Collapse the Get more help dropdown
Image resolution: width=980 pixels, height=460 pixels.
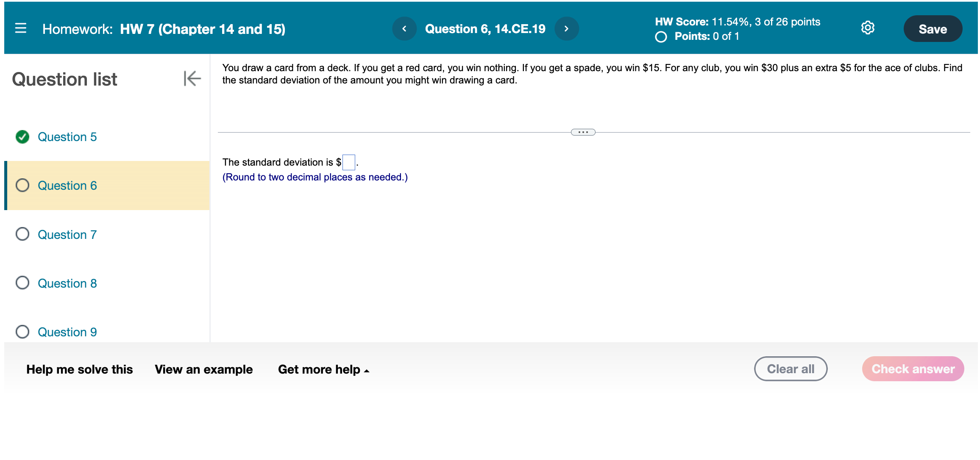tap(367, 370)
